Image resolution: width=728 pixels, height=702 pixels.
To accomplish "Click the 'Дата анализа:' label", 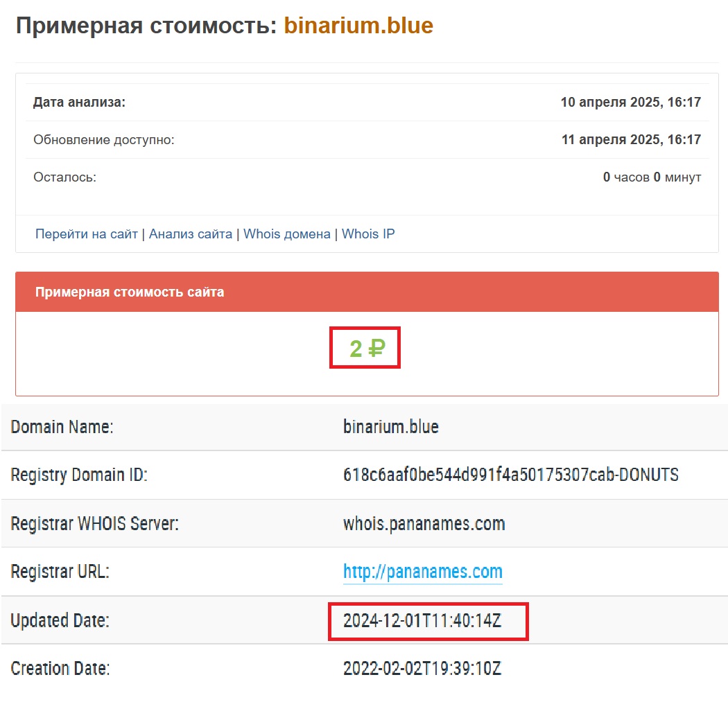I will (79, 103).
